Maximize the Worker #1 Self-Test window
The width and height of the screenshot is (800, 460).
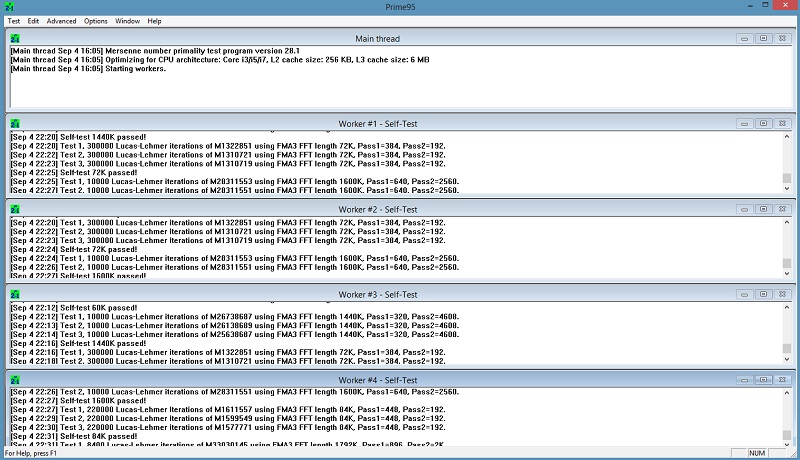click(x=763, y=123)
